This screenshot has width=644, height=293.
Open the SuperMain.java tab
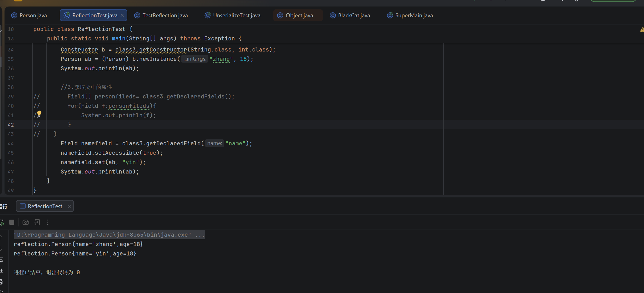coord(410,15)
